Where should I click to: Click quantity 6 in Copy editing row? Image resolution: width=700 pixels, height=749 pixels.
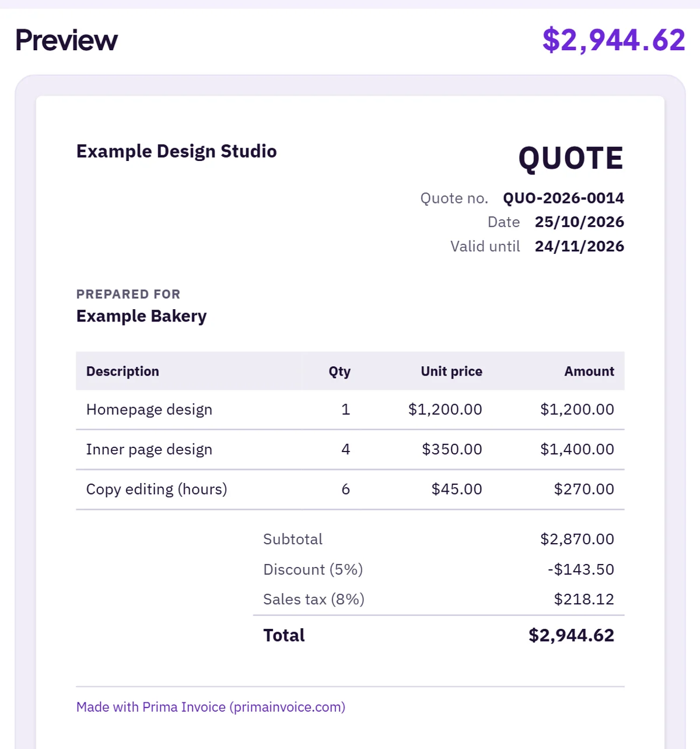click(346, 489)
